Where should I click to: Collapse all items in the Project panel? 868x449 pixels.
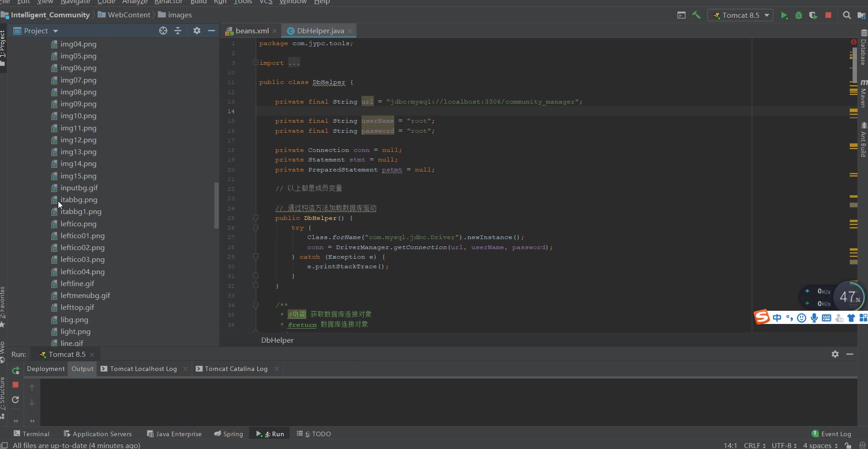pos(178,31)
